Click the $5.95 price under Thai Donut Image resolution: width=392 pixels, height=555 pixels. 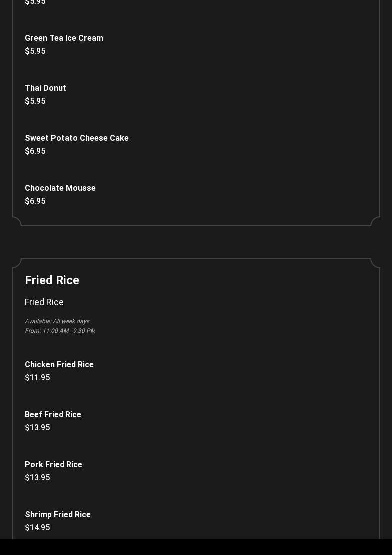(x=35, y=101)
